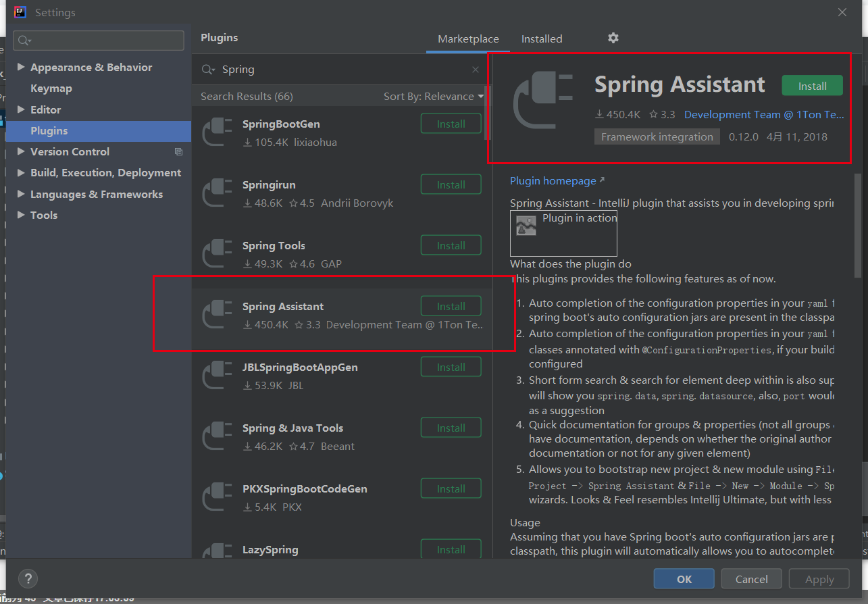Click the plugins settings gear icon
868x604 pixels.
point(613,39)
